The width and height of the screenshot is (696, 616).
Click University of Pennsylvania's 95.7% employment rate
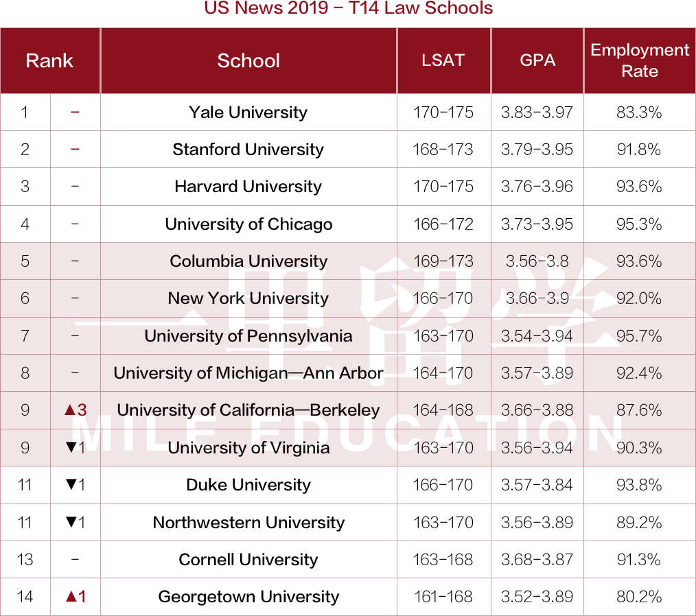pos(639,336)
